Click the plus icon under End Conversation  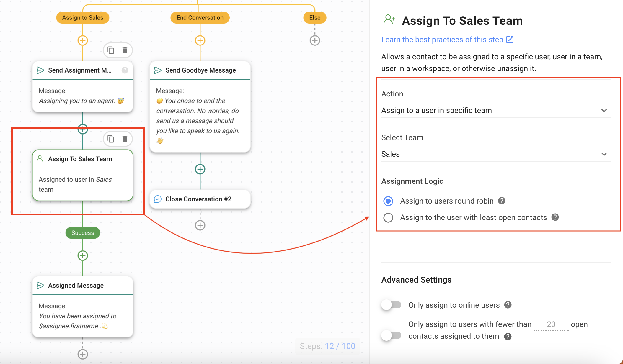[200, 40]
